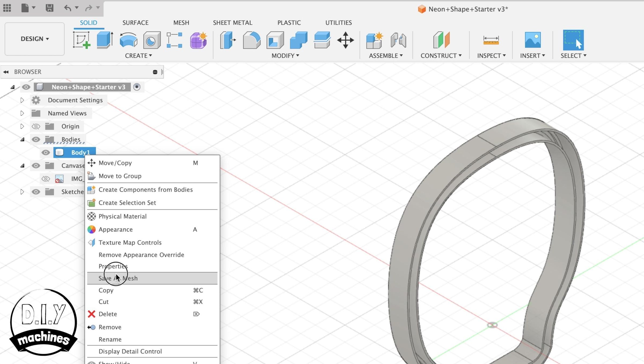Screen dimensions: 644x364
Task: Open the CREATE dropdown menu
Action: point(139,56)
